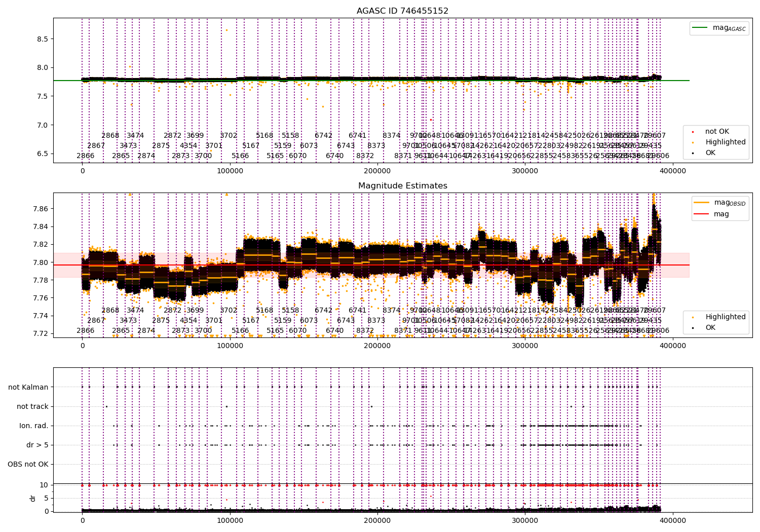Click the 10 tick on the dr axis
The height and width of the screenshot is (532, 760).
[44, 485]
